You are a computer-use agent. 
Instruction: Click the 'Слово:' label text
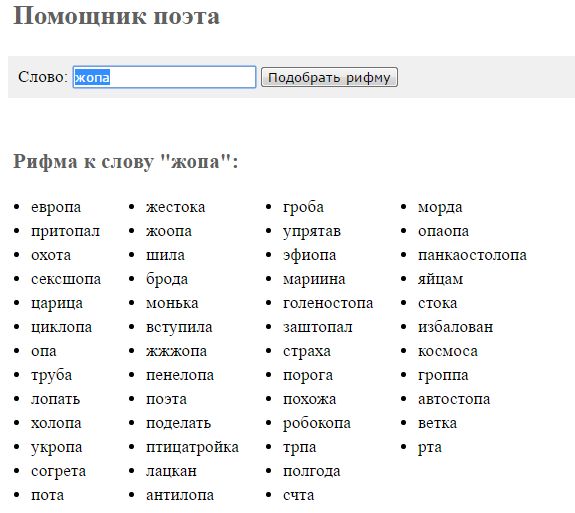[x=43, y=77]
